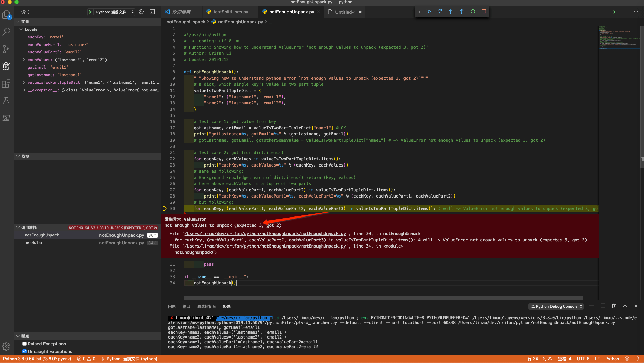Enable Raised Exceptions breakpoint checkbox
This screenshot has width=644, height=363.
(25, 344)
